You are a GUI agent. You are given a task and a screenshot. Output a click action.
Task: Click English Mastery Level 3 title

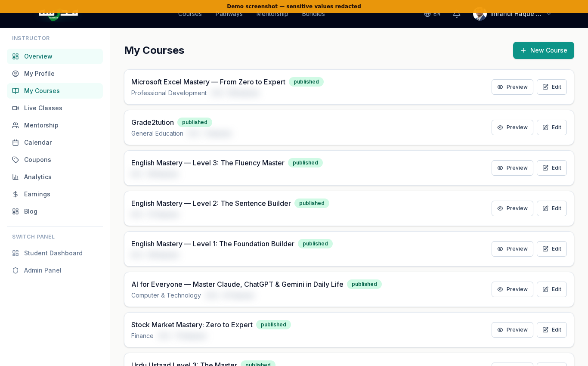point(208,163)
